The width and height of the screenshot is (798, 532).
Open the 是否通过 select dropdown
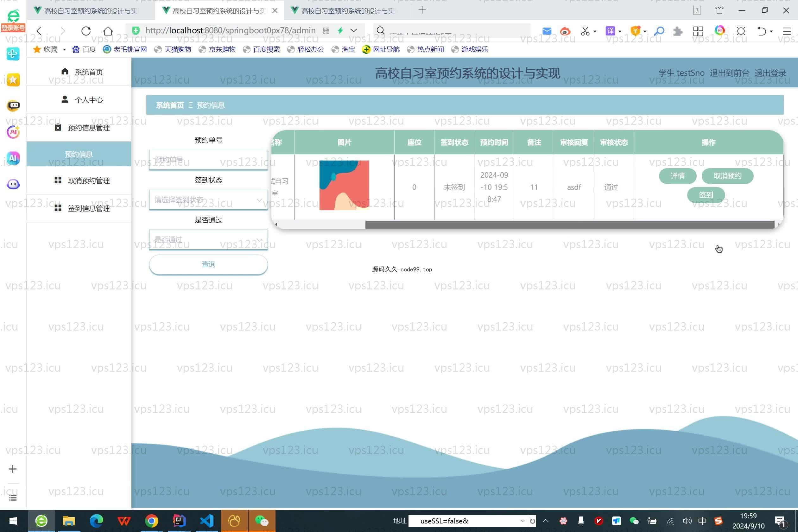(208, 239)
